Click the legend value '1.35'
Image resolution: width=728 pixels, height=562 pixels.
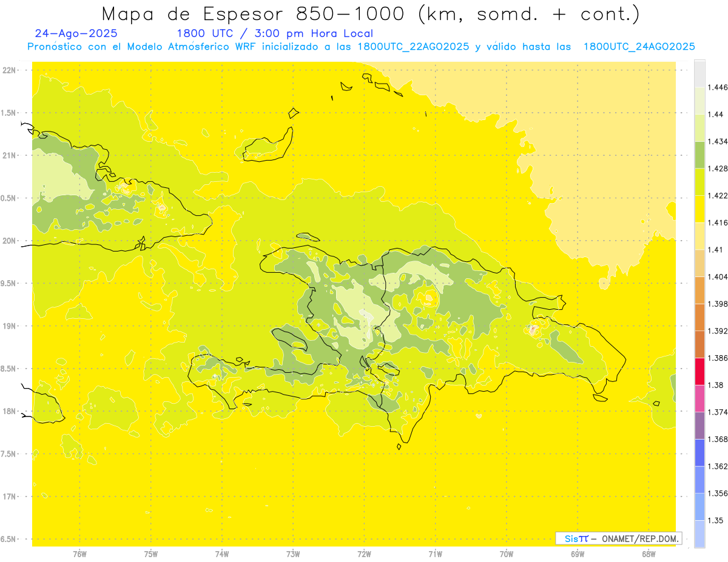(x=715, y=520)
